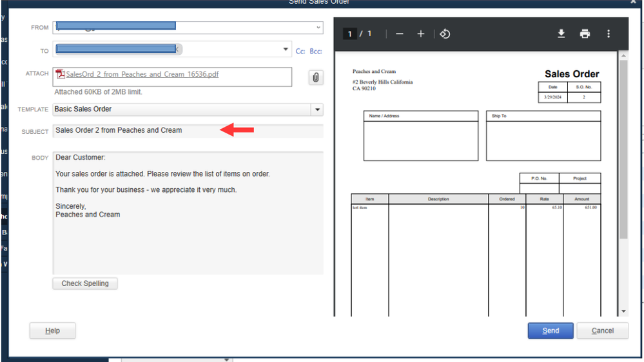
Task: Click the PDF page number box
Action: (x=349, y=33)
